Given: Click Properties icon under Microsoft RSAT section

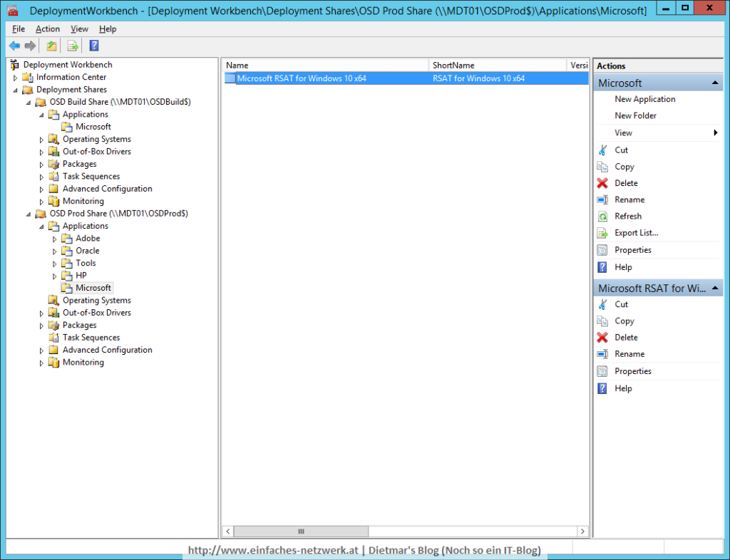Looking at the screenshot, I should [x=602, y=371].
